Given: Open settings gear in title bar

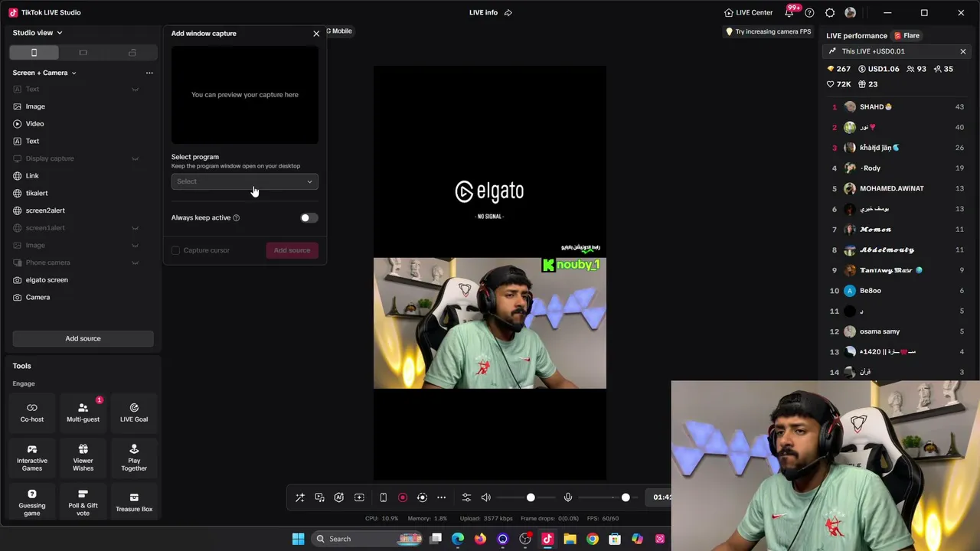Looking at the screenshot, I should tap(830, 12).
